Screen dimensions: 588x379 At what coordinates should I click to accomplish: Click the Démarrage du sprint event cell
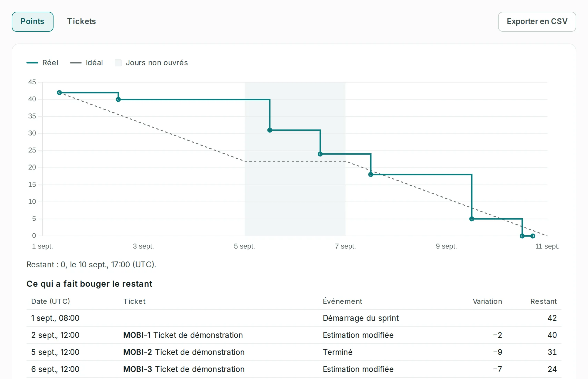361,318
